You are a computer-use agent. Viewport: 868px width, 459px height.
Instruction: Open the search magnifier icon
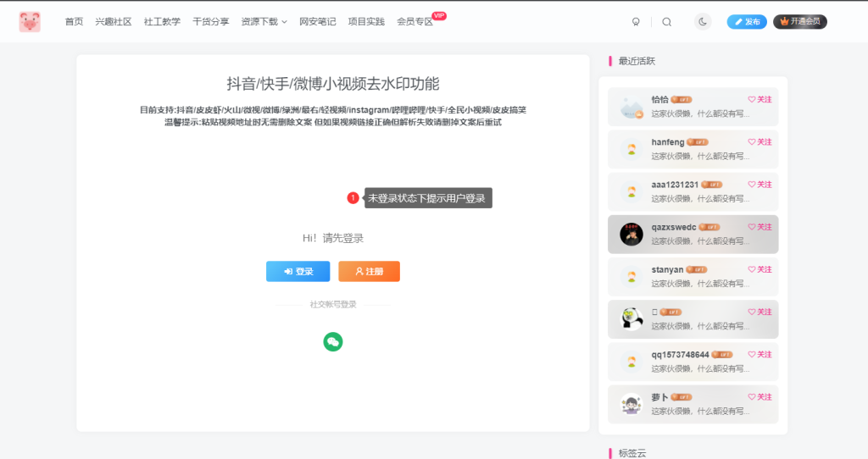coord(666,21)
